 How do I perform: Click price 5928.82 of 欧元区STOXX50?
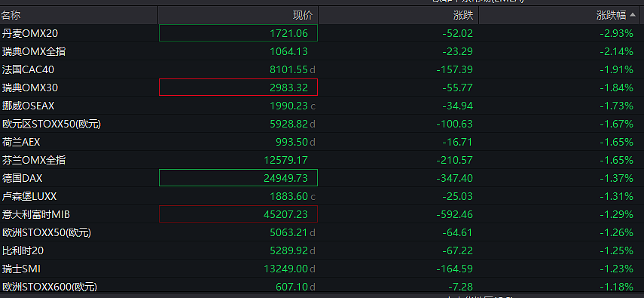coord(288,124)
